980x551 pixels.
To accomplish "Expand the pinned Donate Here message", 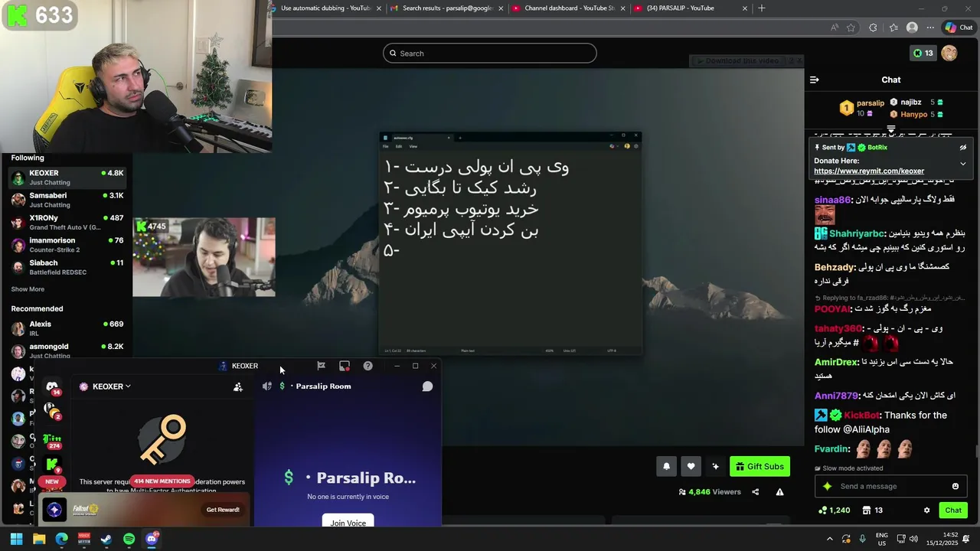I will 963,164.
